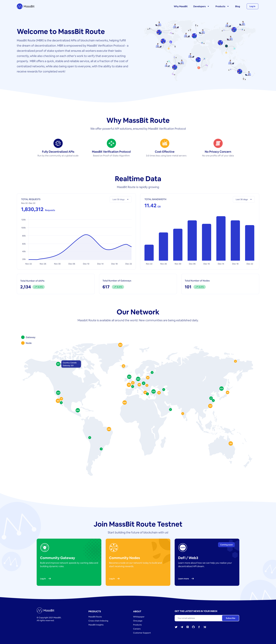Click the Nodes 8.41% trend badge

click(x=200, y=287)
